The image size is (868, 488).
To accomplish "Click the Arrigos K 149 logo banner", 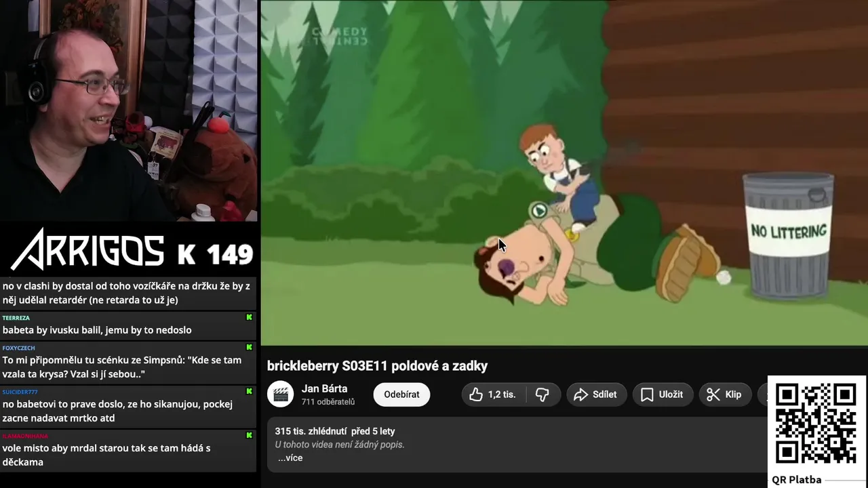I will (x=132, y=249).
